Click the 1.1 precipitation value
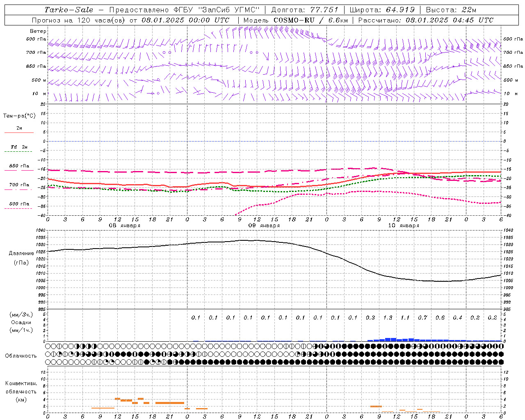Image resolution: width=525 pixels, height=420 pixels. pos(405,317)
